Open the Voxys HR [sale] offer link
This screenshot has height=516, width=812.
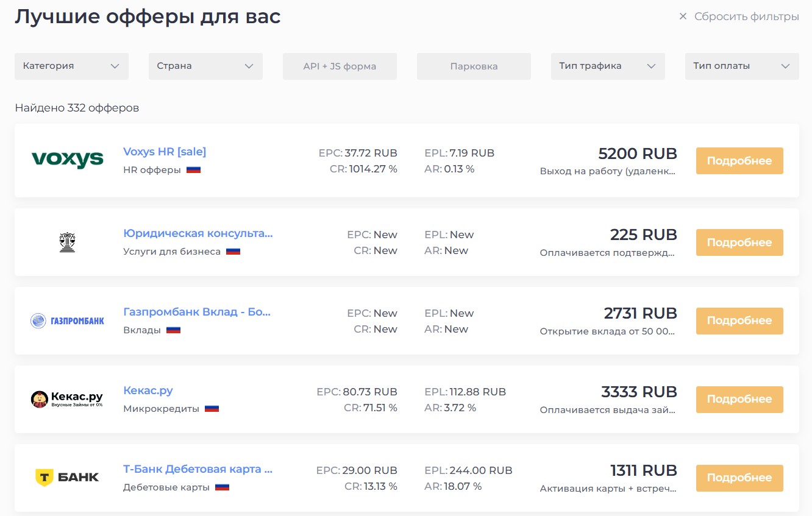(165, 152)
